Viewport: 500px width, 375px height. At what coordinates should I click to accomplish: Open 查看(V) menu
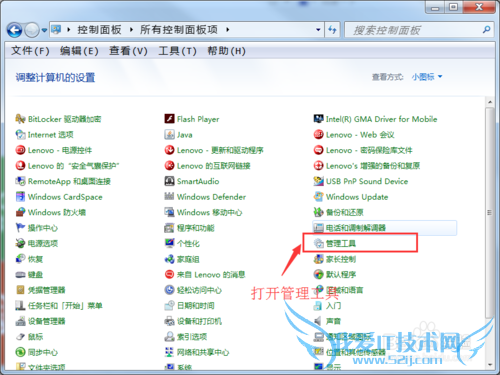tap(128, 51)
